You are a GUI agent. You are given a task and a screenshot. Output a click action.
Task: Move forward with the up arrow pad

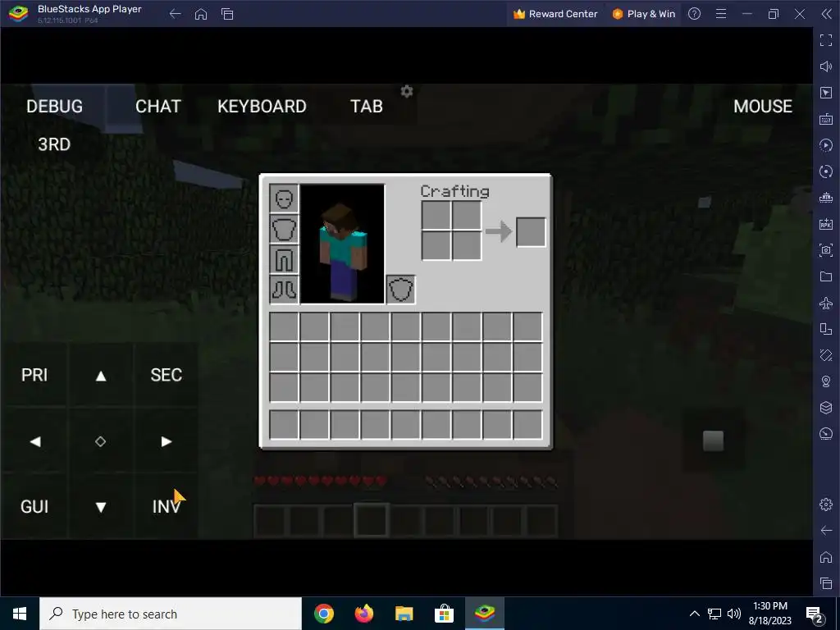tap(101, 376)
